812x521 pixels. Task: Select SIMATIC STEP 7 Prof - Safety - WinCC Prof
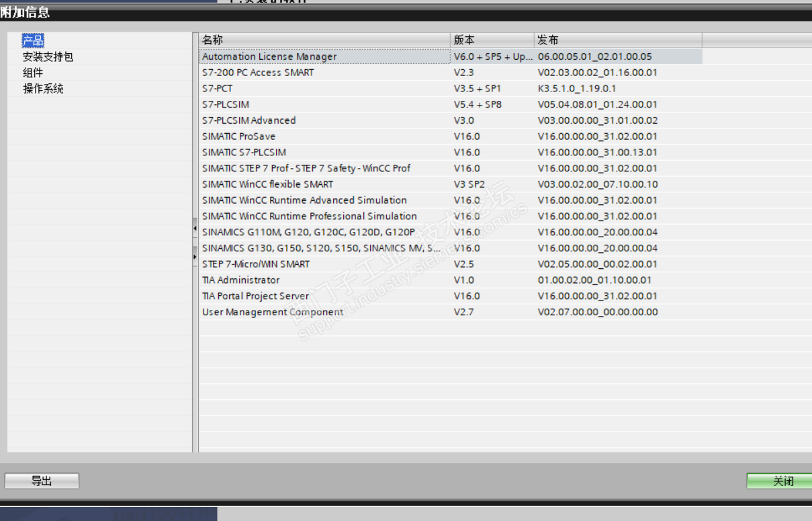tap(451, 168)
